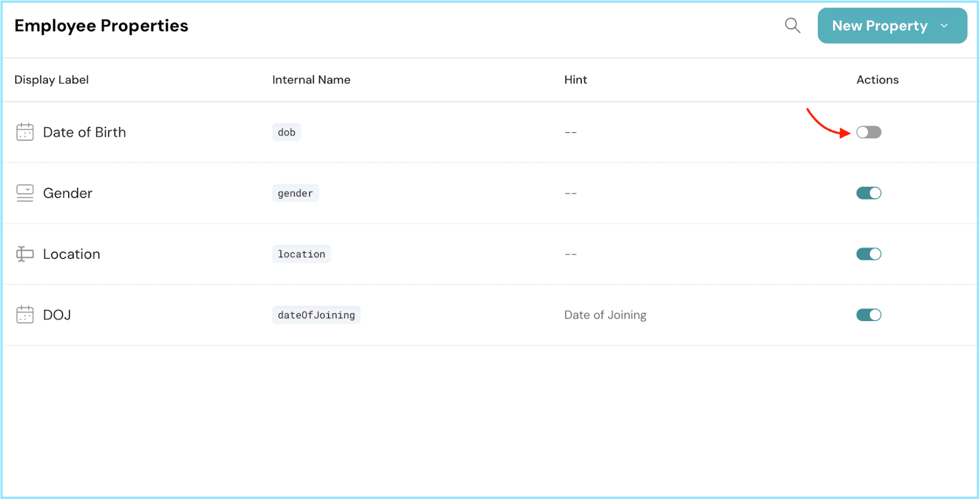Select the Display Label column header
The width and height of the screenshot is (980, 500).
pos(51,80)
